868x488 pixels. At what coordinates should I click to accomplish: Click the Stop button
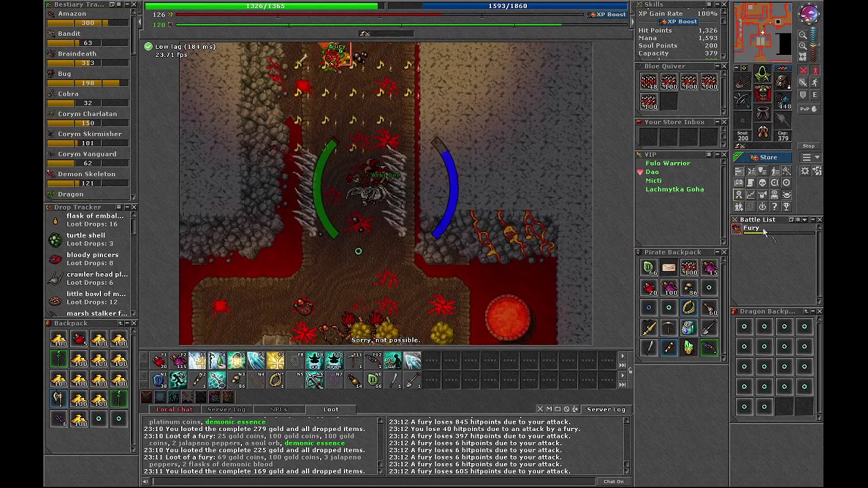(808, 146)
